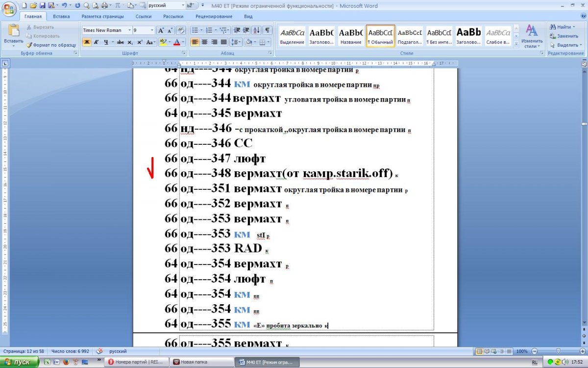This screenshot has height=368, width=588.
Task: Toggle paragraph marks display (¶)
Action: (268, 30)
